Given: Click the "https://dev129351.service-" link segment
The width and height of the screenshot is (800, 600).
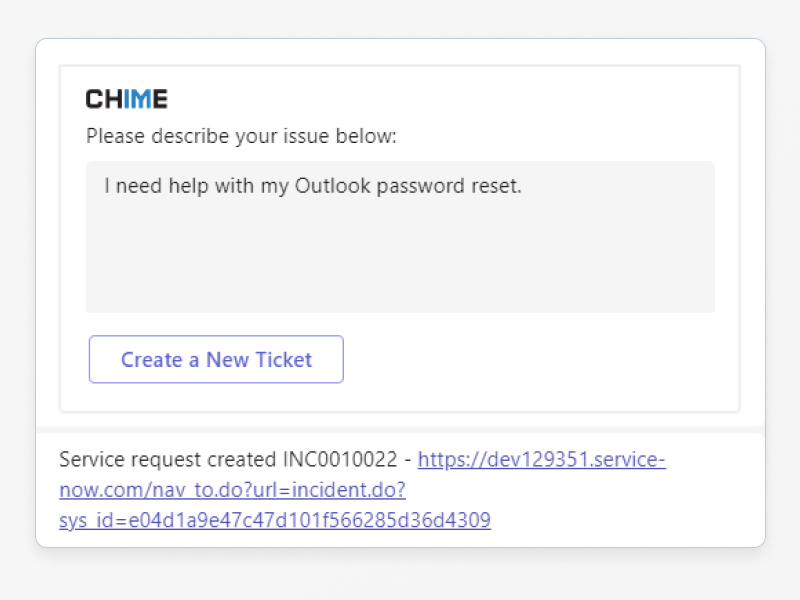Looking at the screenshot, I should tap(541, 460).
